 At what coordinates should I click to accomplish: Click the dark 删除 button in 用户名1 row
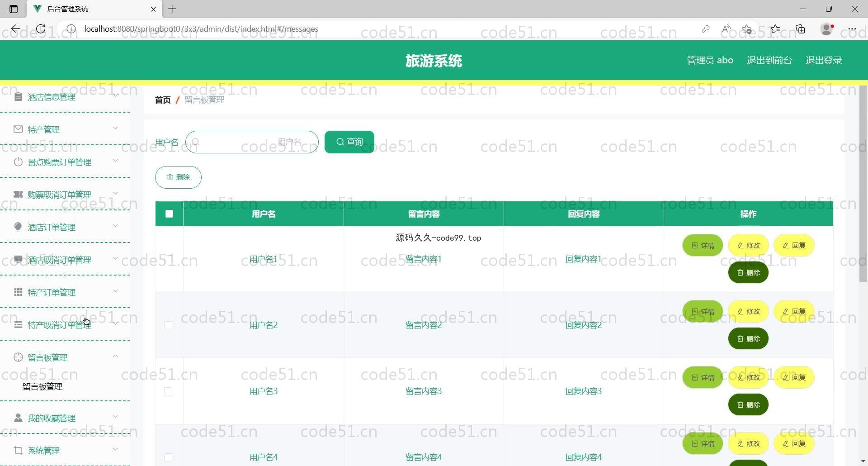pyautogui.click(x=748, y=272)
